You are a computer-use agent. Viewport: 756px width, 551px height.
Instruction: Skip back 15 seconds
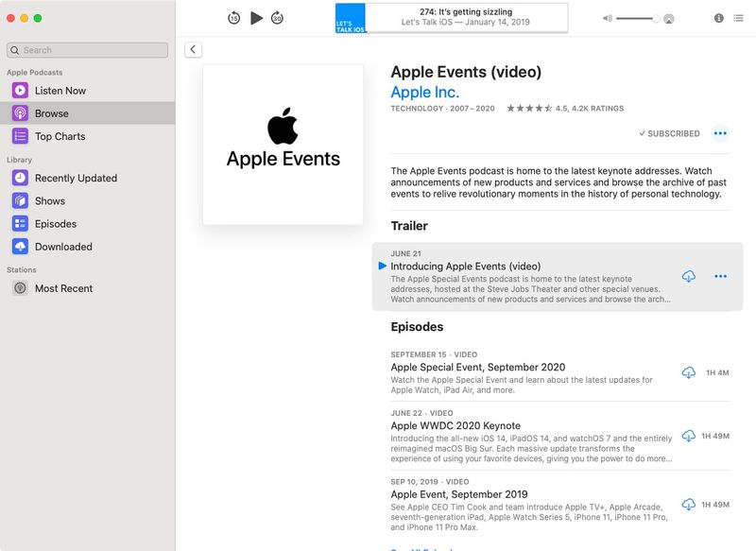[x=233, y=18]
